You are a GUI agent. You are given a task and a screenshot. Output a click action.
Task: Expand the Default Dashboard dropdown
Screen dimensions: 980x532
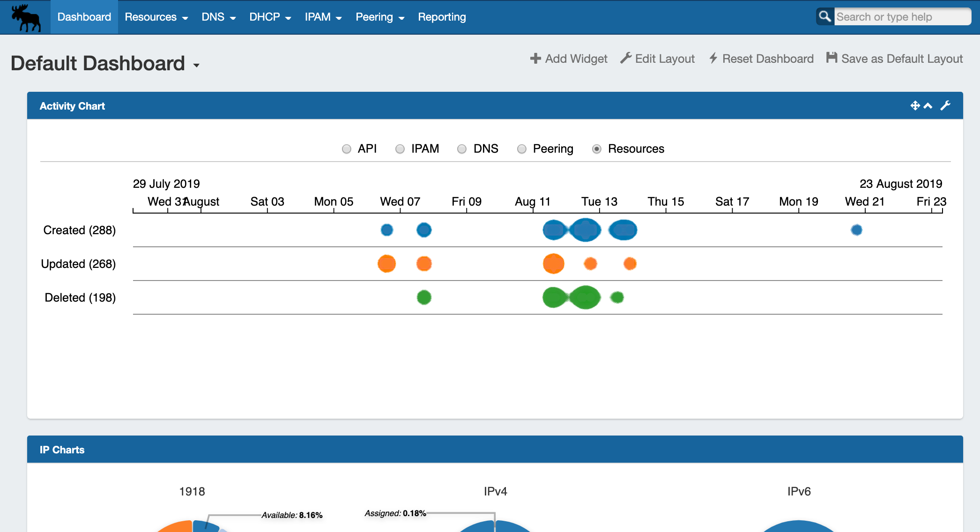pos(196,66)
